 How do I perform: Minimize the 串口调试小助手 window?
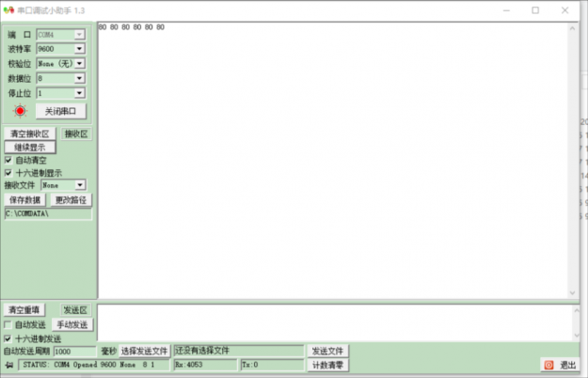[x=506, y=10]
